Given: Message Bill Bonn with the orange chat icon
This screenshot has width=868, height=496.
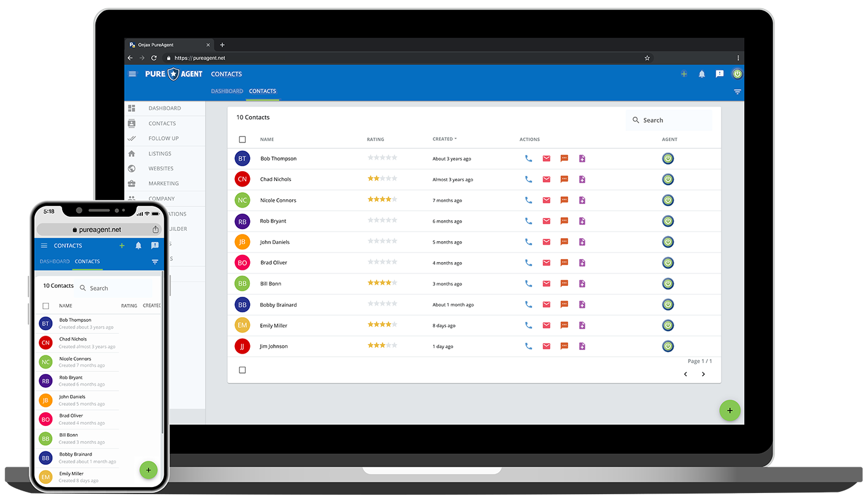Looking at the screenshot, I should point(564,284).
